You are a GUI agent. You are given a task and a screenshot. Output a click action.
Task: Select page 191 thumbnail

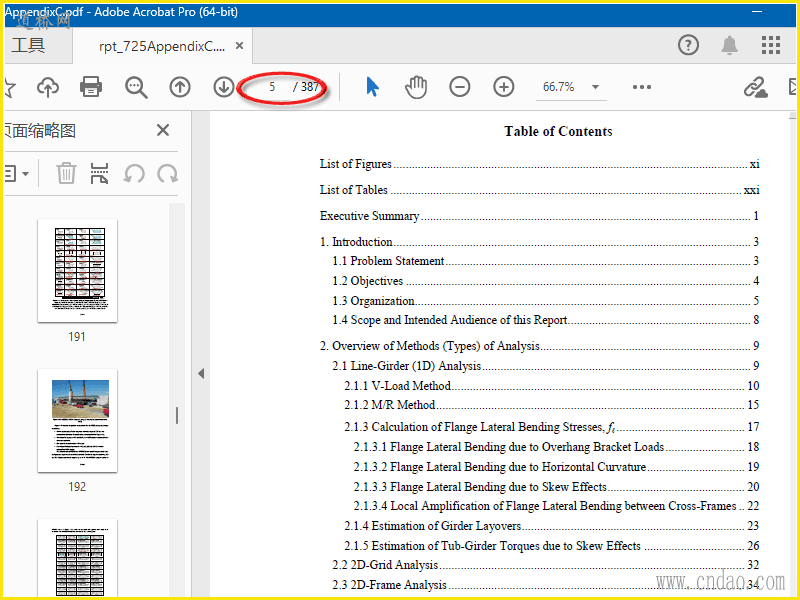(78, 271)
